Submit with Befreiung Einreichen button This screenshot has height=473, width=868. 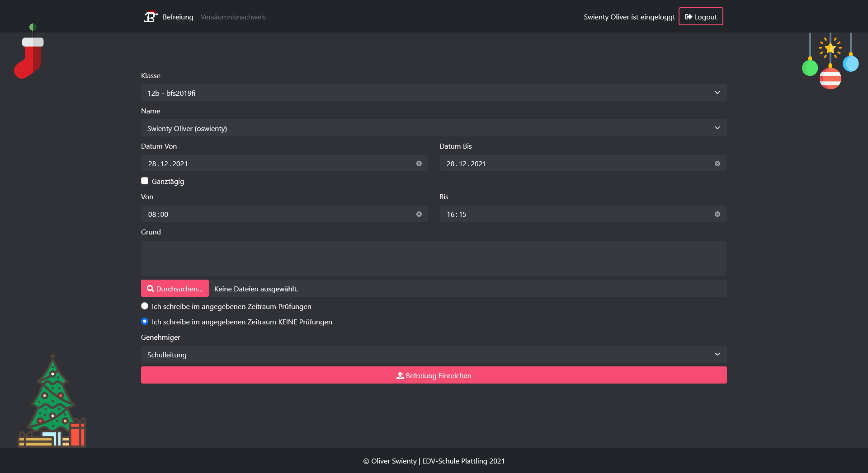(434, 375)
